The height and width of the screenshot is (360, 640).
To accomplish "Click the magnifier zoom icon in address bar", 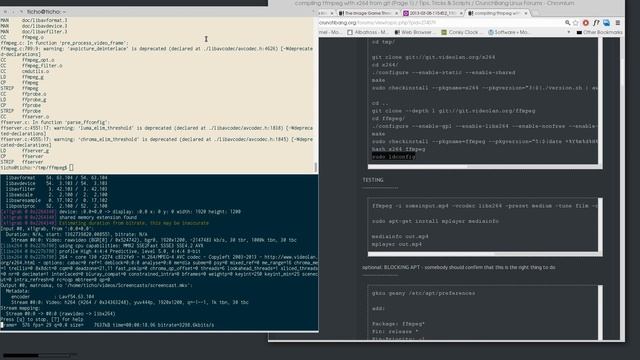I will click(567, 23).
